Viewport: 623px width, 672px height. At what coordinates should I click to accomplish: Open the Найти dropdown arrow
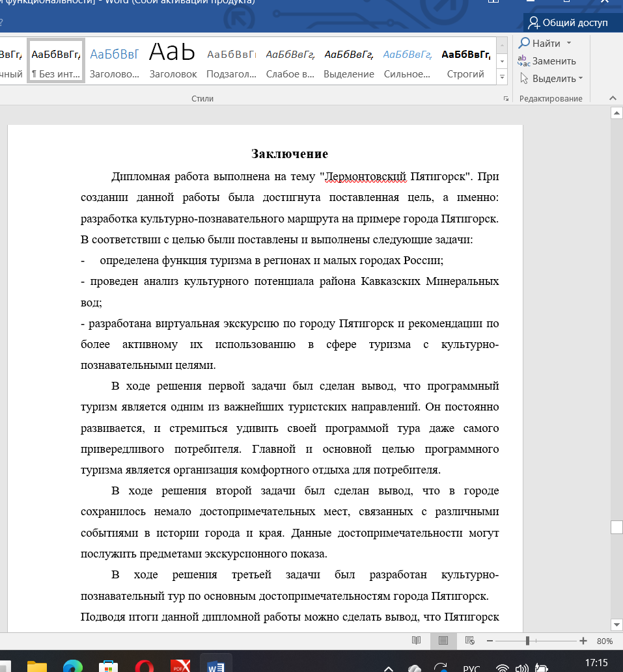[569, 44]
